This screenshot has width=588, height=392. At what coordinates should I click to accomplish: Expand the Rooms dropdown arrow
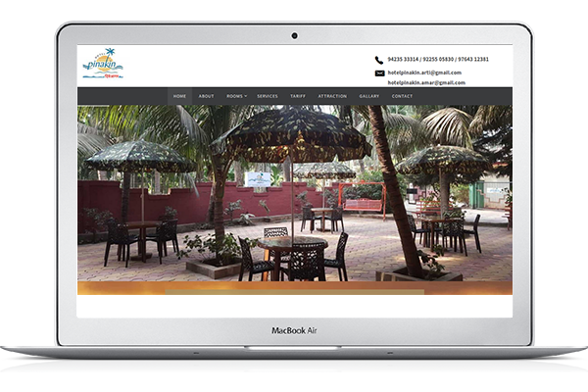246,96
